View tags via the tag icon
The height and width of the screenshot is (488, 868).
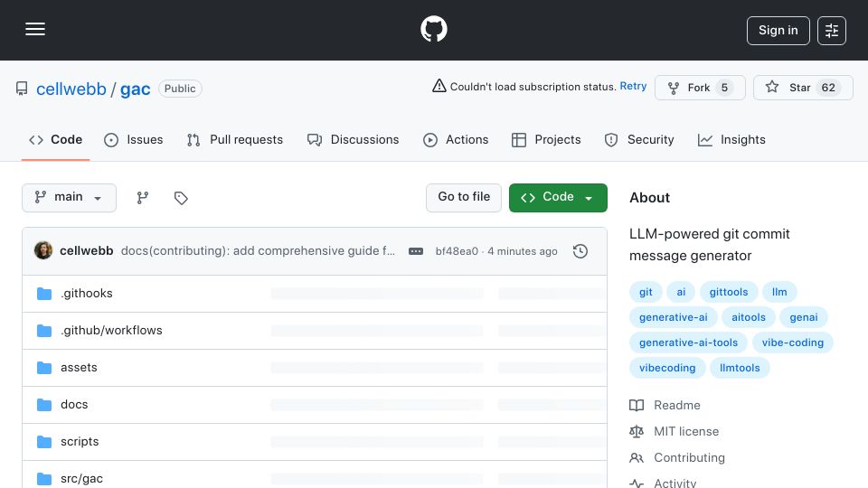pyautogui.click(x=181, y=198)
